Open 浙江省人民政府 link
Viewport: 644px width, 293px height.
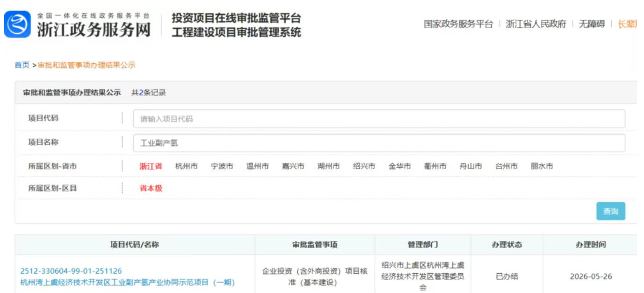(536, 24)
